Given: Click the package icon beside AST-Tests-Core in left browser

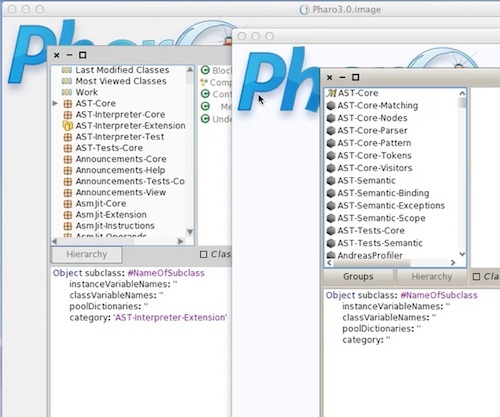Looking at the screenshot, I should pos(68,148).
